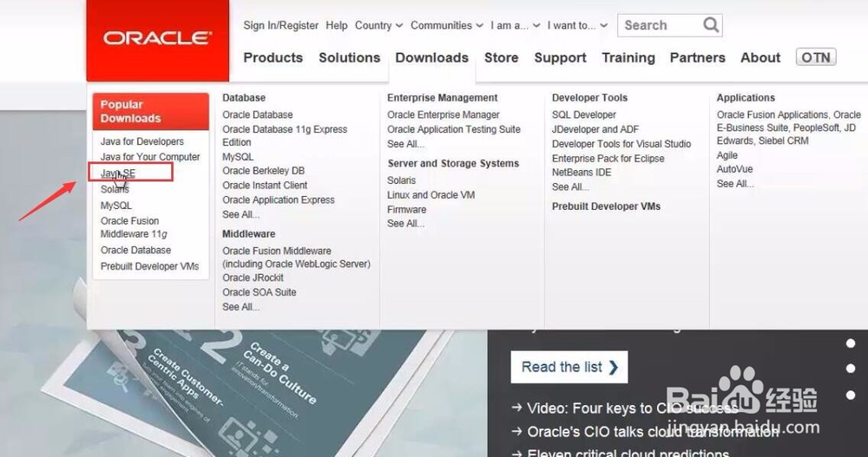The height and width of the screenshot is (457, 868).
Task: Click the Read the list button
Action: [x=569, y=367]
